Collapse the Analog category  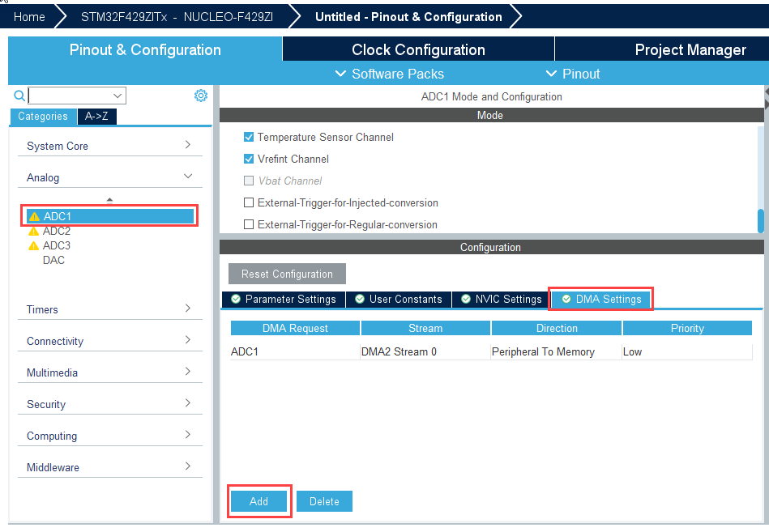[109, 177]
